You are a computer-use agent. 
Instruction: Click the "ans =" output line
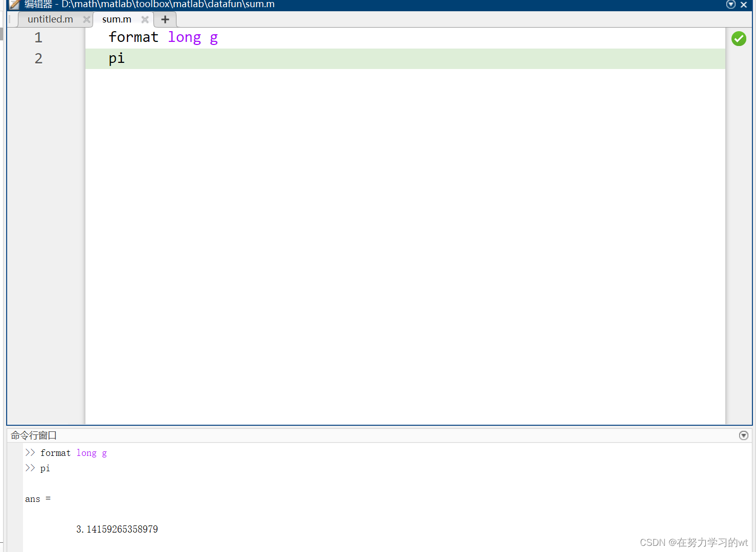point(38,499)
